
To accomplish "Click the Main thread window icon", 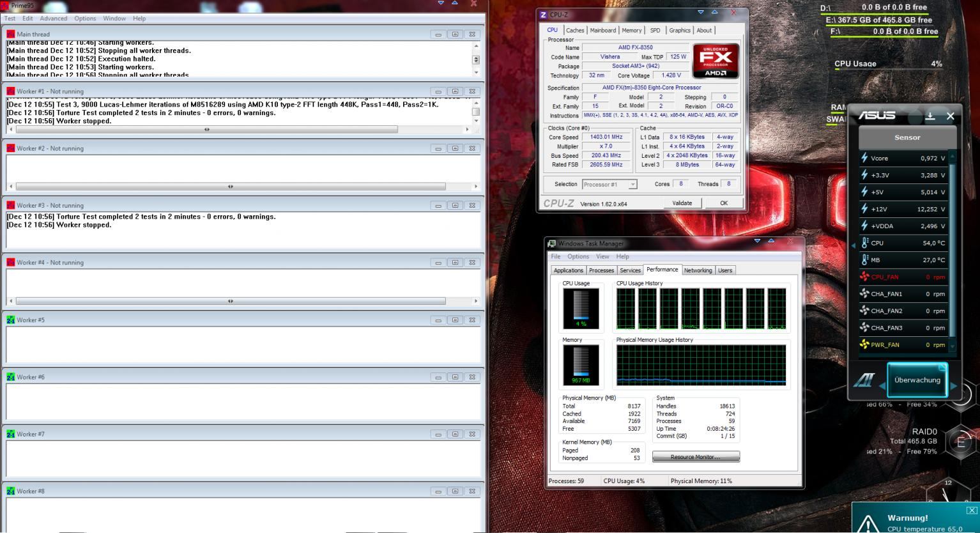I will pos(10,34).
